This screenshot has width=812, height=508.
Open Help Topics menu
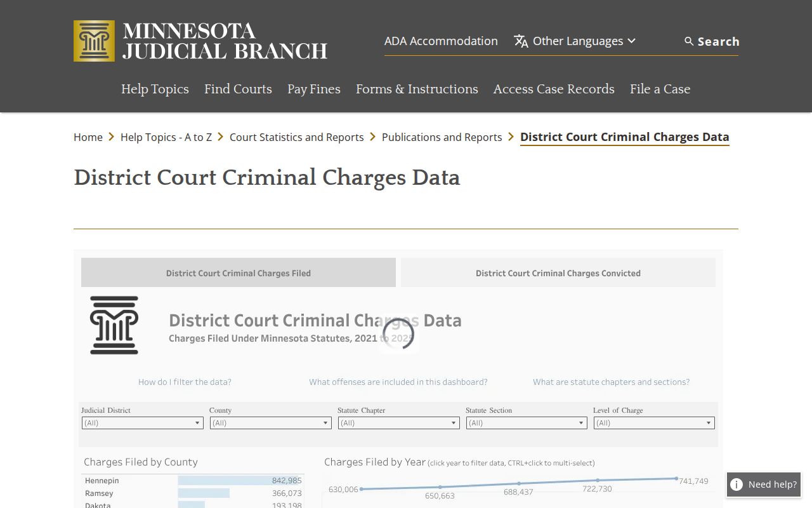pyautogui.click(x=155, y=89)
